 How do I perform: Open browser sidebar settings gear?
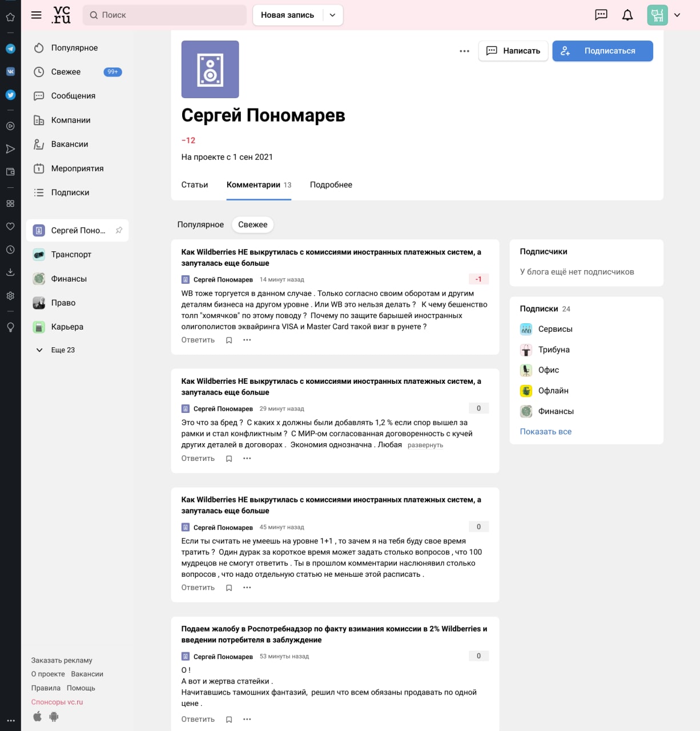tap(10, 296)
